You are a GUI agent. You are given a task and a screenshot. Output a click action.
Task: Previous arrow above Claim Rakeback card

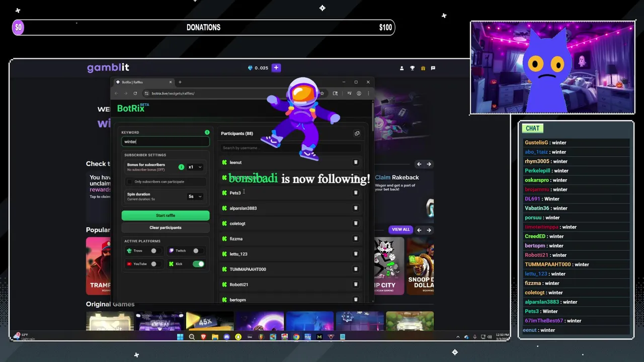419,164
